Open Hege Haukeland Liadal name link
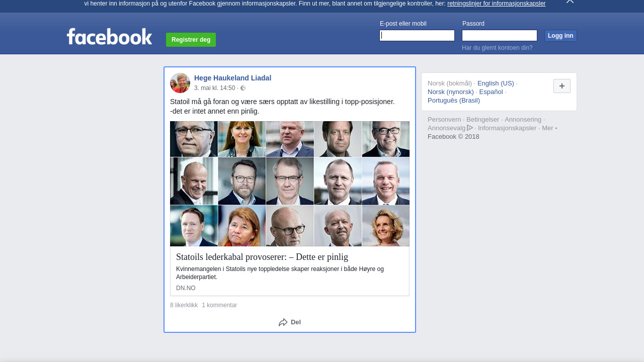Image resolution: width=644 pixels, height=362 pixels. pos(232,78)
